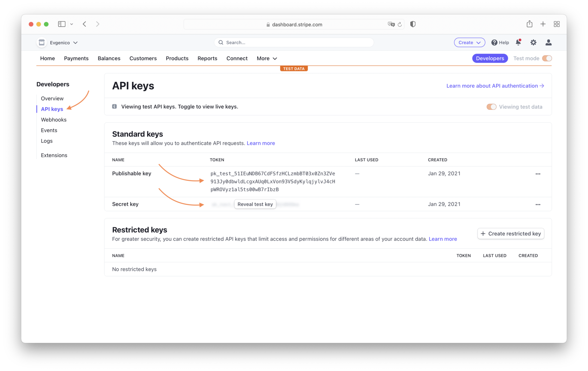Click the CREATED header in Standard keys table

pos(437,160)
